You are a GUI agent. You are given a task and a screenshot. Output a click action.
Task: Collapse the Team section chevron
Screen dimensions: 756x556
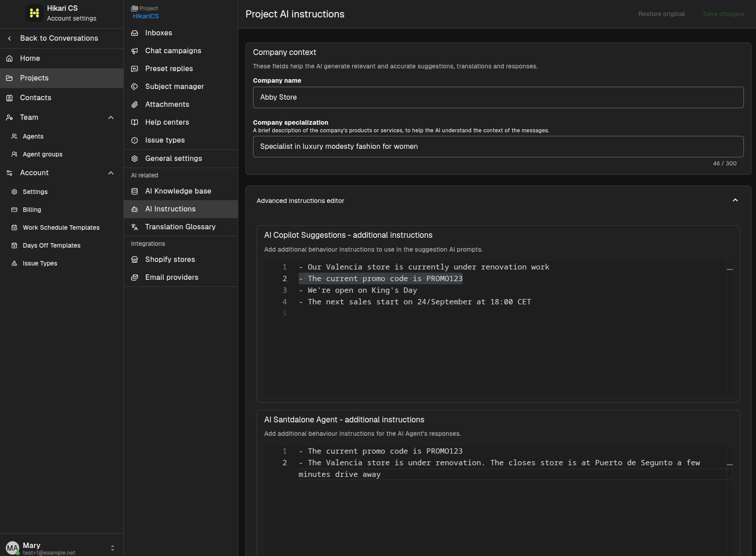click(111, 118)
